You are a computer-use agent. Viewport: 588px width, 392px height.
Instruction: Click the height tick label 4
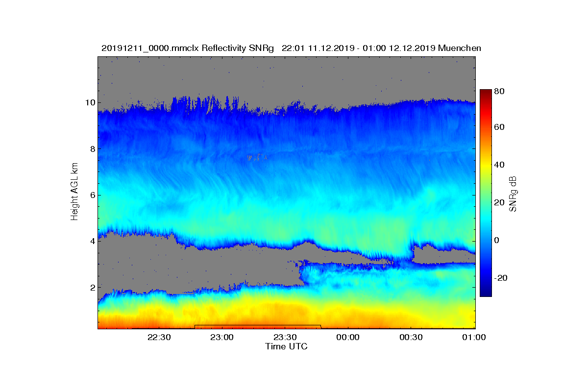pos(92,241)
